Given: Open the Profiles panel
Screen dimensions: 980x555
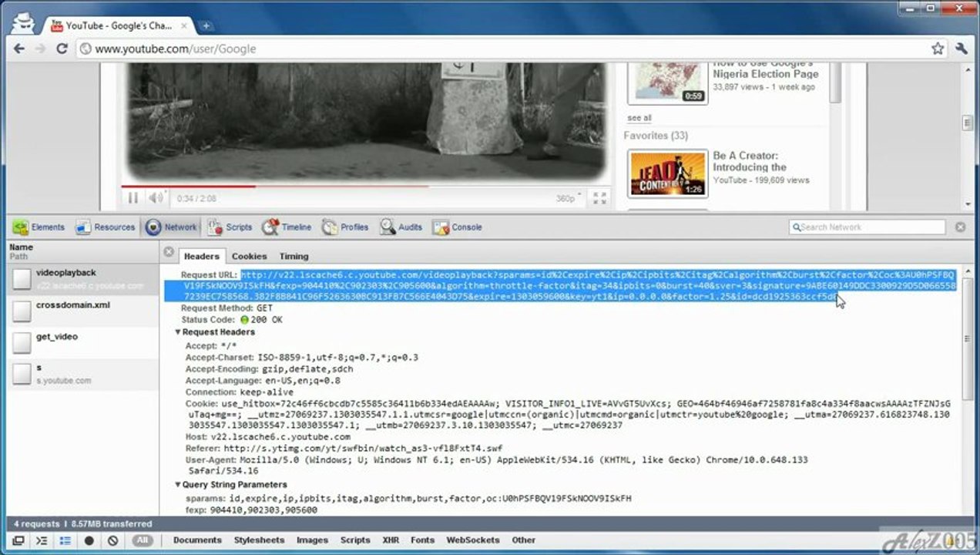Looking at the screenshot, I should (345, 227).
